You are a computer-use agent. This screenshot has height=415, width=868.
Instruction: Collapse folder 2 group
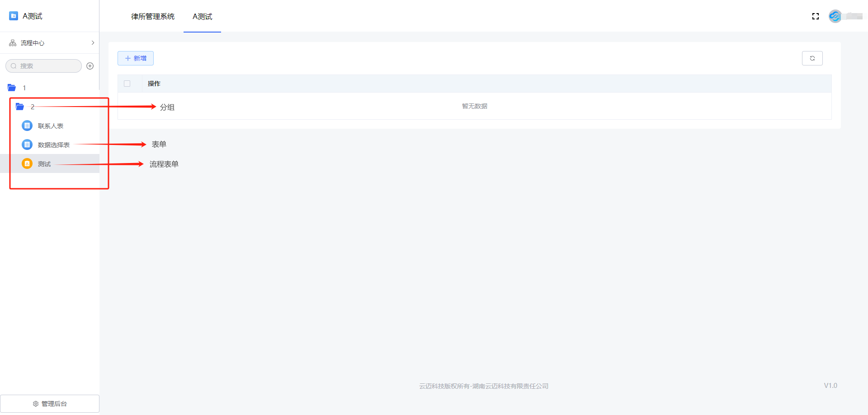click(x=20, y=107)
